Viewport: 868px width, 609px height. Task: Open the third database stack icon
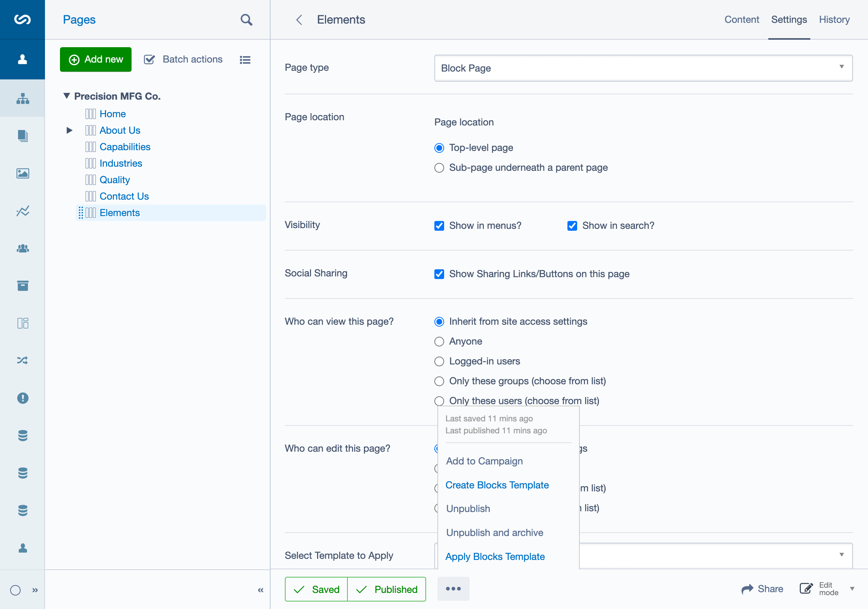23,510
